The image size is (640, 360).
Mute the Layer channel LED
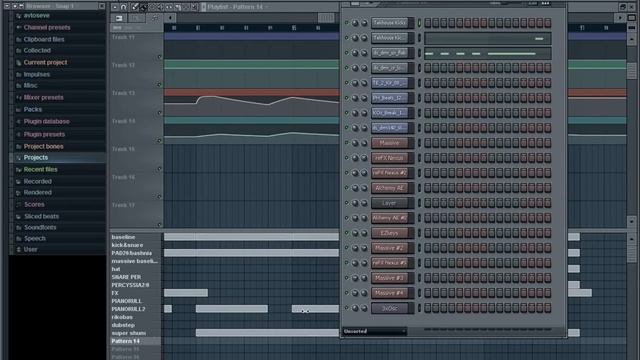click(x=347, y=202)
